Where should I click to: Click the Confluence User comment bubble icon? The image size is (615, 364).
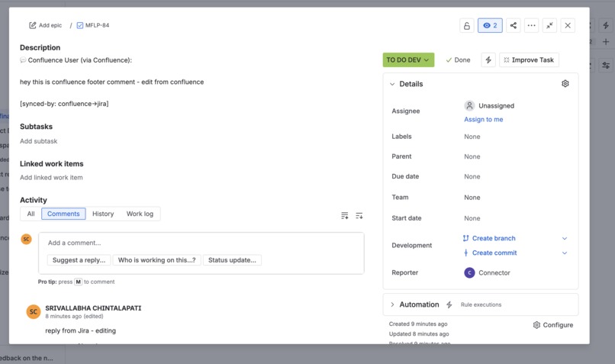point(23,60)
